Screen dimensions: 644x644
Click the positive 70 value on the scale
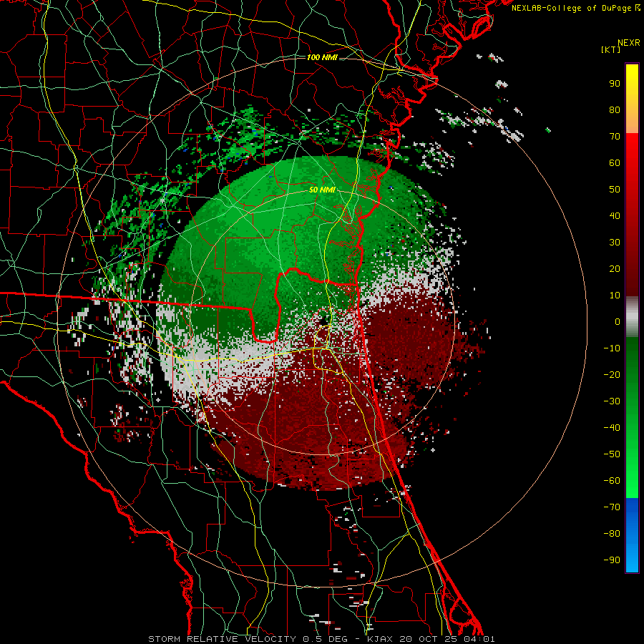point(615,137)
